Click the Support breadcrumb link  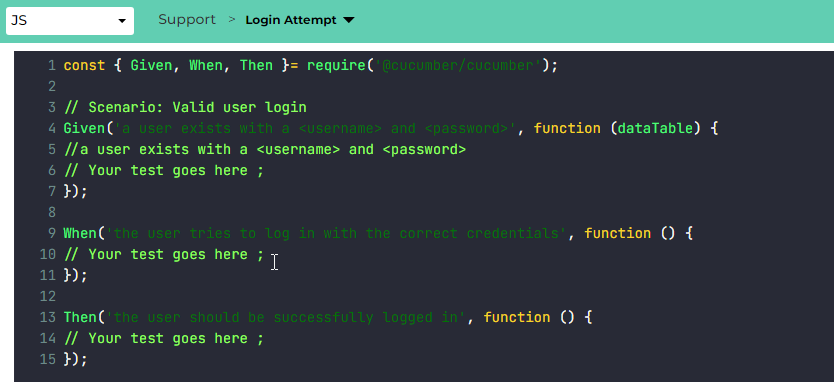(x=187, y=20)
